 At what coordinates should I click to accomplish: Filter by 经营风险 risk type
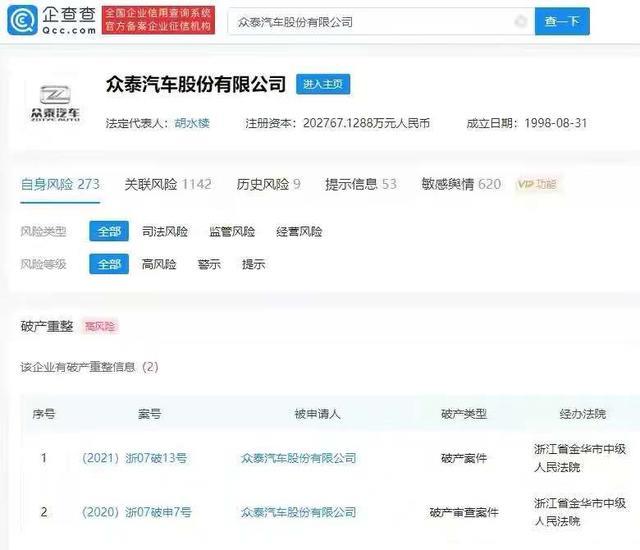point(299,232)
